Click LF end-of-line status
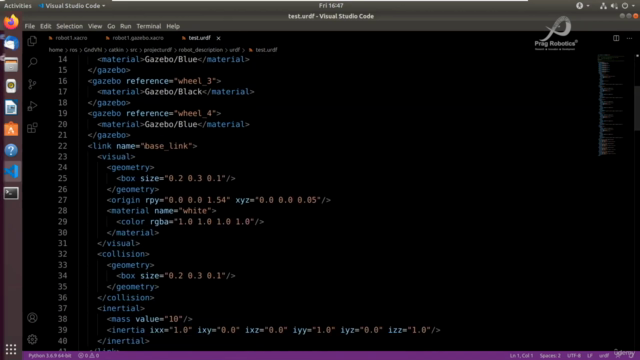 [x=590, y=356]
